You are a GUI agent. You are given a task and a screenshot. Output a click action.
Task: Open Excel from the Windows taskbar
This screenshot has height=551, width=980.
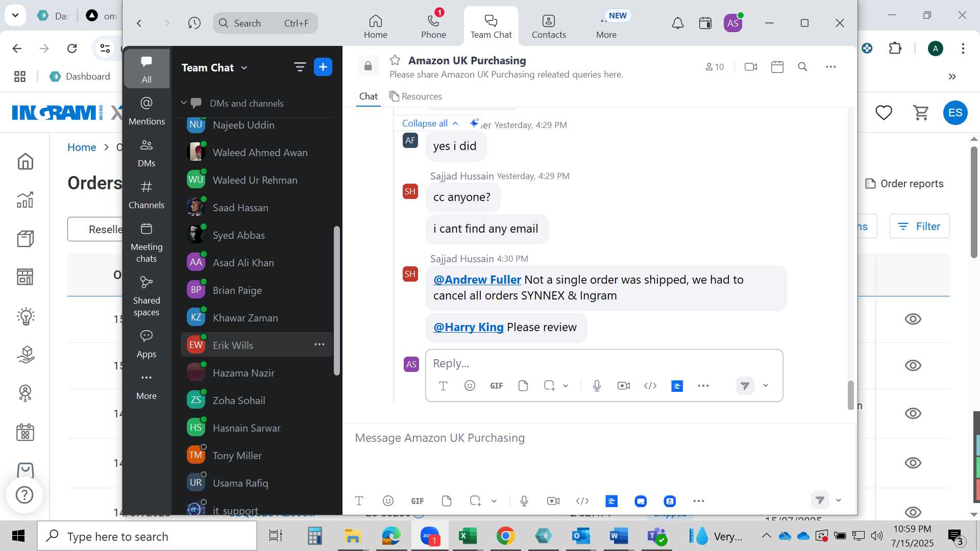coord(467,536)
